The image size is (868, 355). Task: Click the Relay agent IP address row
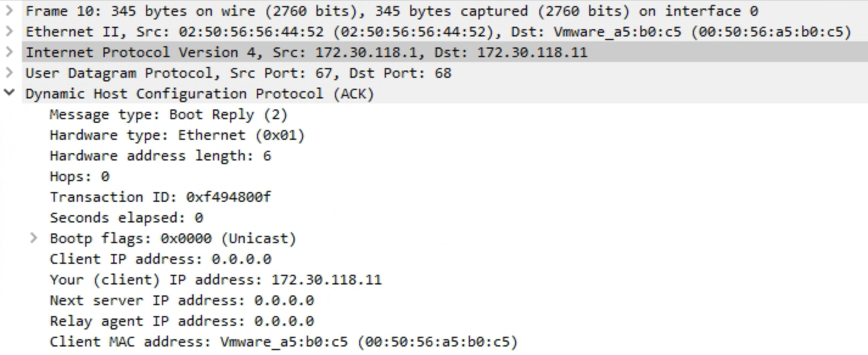tap(181, 321)
